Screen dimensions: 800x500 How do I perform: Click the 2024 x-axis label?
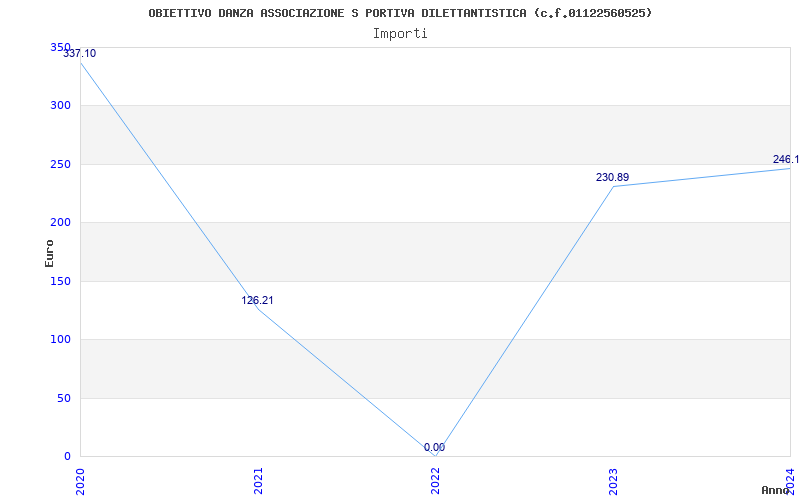791,481
